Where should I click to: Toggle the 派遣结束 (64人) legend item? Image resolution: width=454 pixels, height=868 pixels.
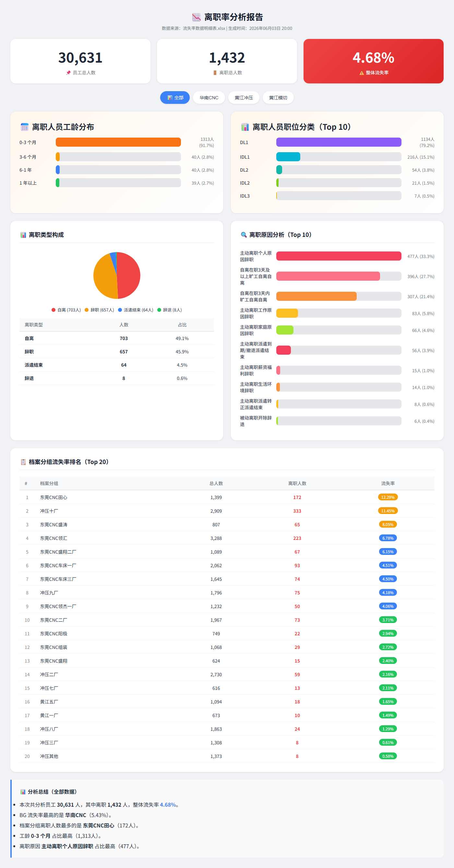[136, 310]
